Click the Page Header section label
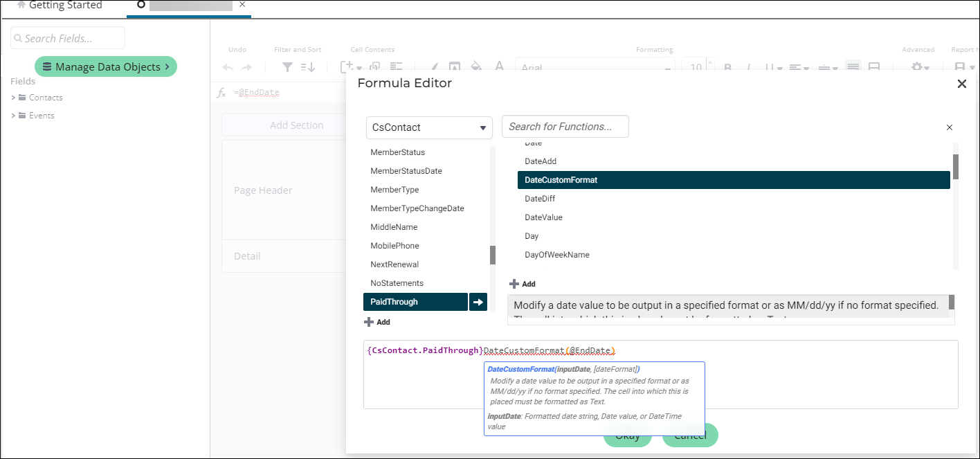 [263, 190]
